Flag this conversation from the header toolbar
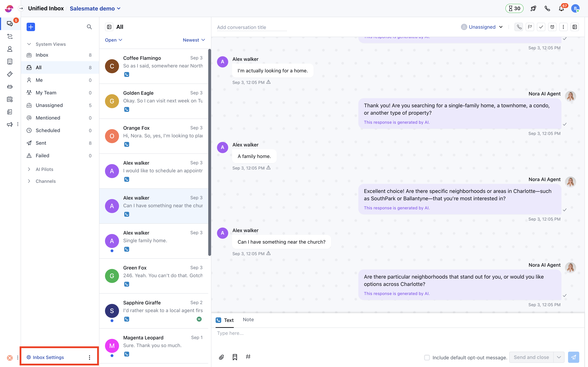588x367 pixels. click(530, 27)
